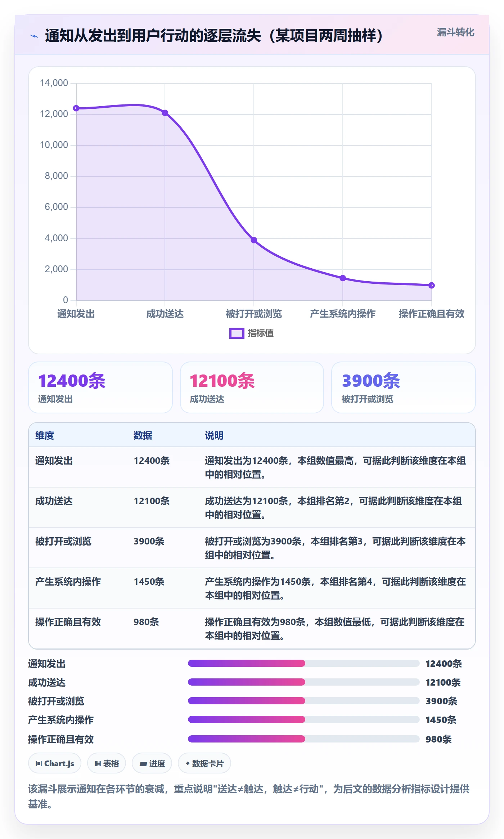Click the 14,000 y-axis tick label

click(54, 83)
